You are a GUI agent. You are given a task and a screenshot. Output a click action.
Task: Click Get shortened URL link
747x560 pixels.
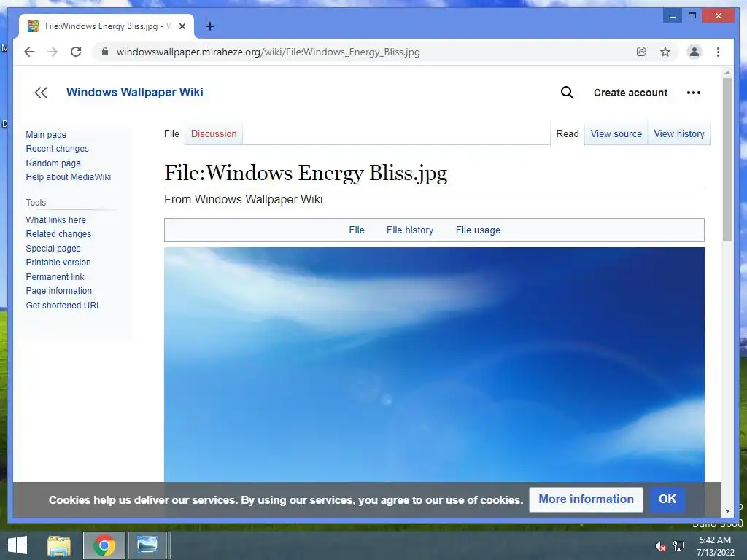(63, 306)
